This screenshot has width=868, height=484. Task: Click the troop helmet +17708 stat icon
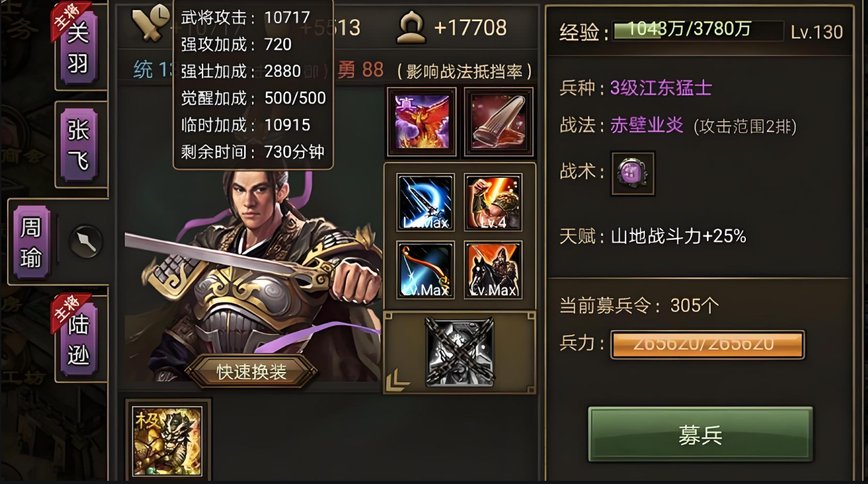pos(411,28)
